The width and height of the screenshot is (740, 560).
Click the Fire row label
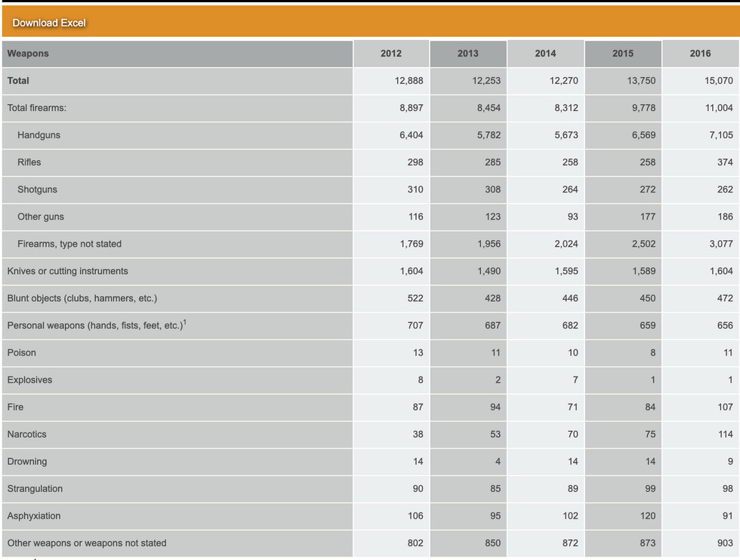(x=15, y=407)
